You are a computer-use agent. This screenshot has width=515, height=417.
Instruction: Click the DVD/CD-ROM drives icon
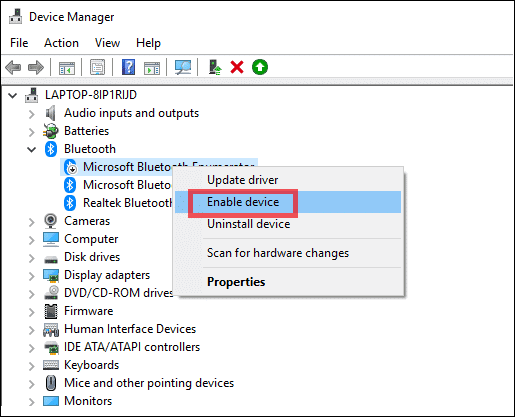click(x=51, y=293)
